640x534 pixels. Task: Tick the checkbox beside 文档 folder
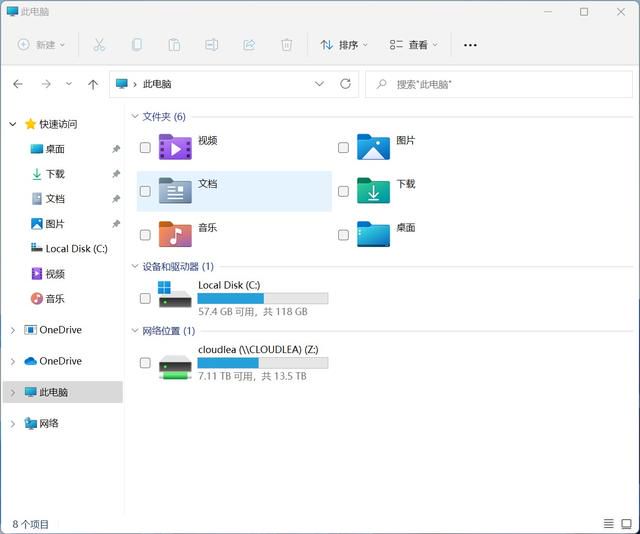(x=145, y=191)
